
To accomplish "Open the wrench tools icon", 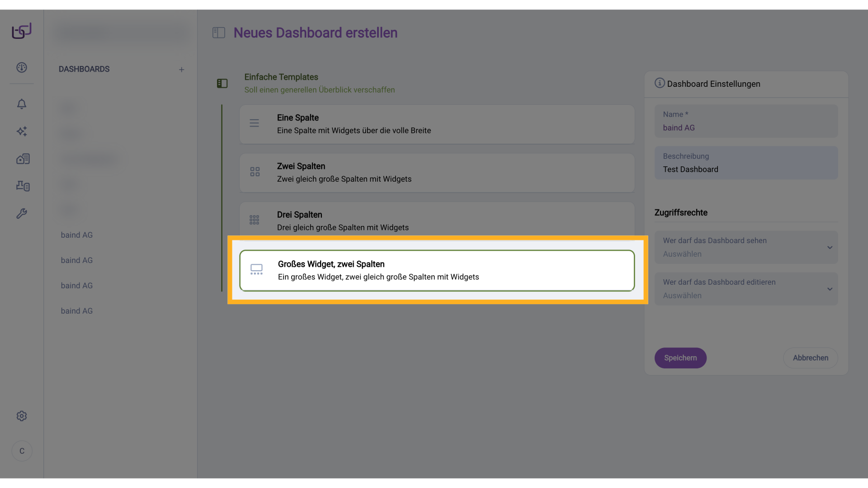I will click(x=22, y=213).
